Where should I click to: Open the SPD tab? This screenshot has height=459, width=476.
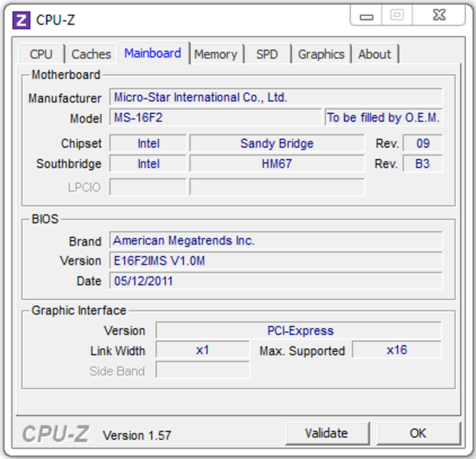point(267,54)
